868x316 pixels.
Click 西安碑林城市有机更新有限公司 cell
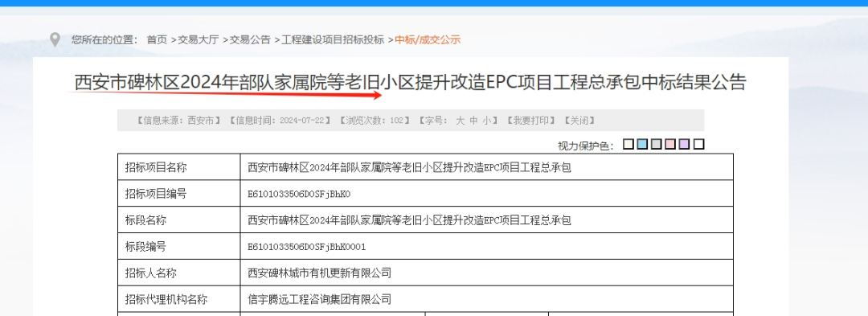tap(486, 273)
